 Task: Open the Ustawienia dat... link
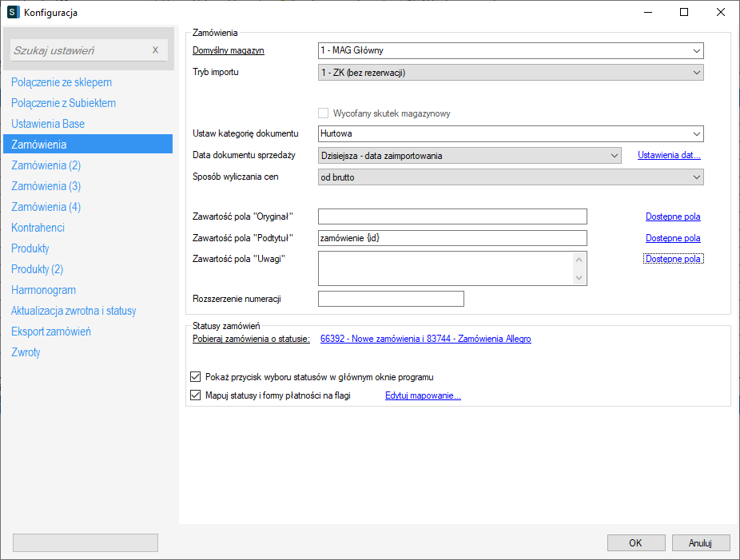click(x=669, y=156)
